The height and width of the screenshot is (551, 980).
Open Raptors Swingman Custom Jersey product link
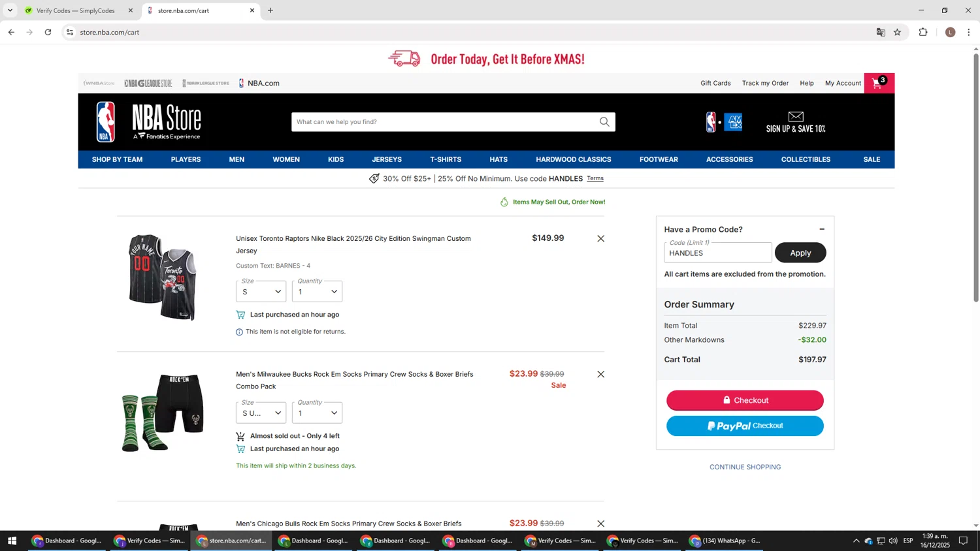pyautogui.click(x=353, y=245)
